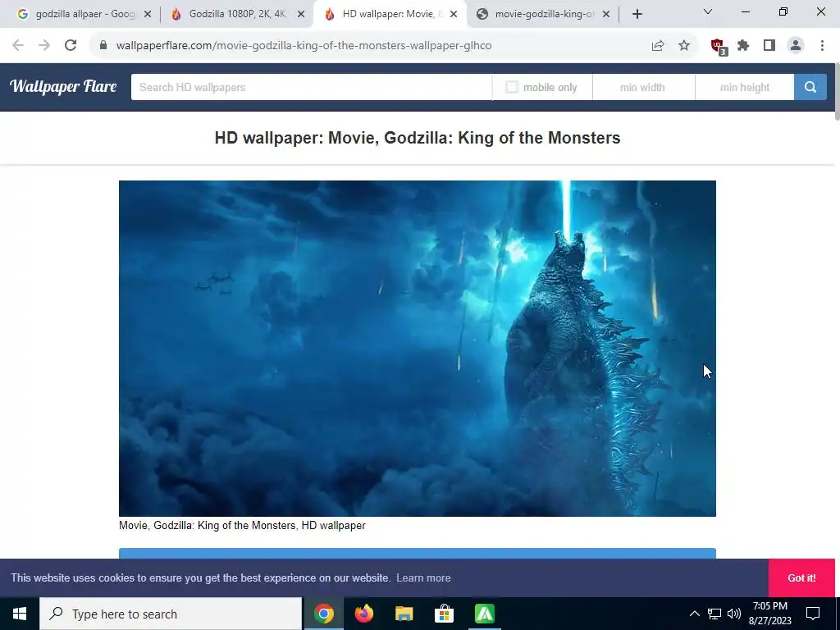Open the uBlock Origin extension icon
The image size is (840, 630).
(719, 47)
